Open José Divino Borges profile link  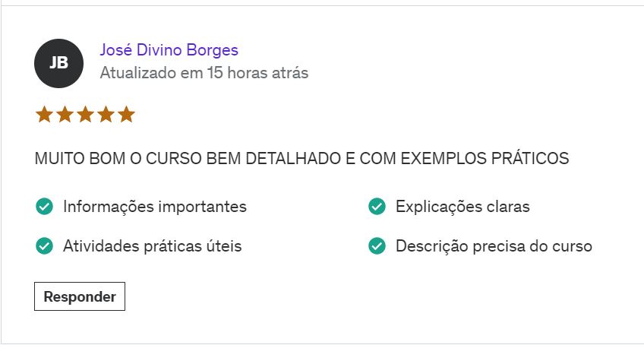coord(169,49)
